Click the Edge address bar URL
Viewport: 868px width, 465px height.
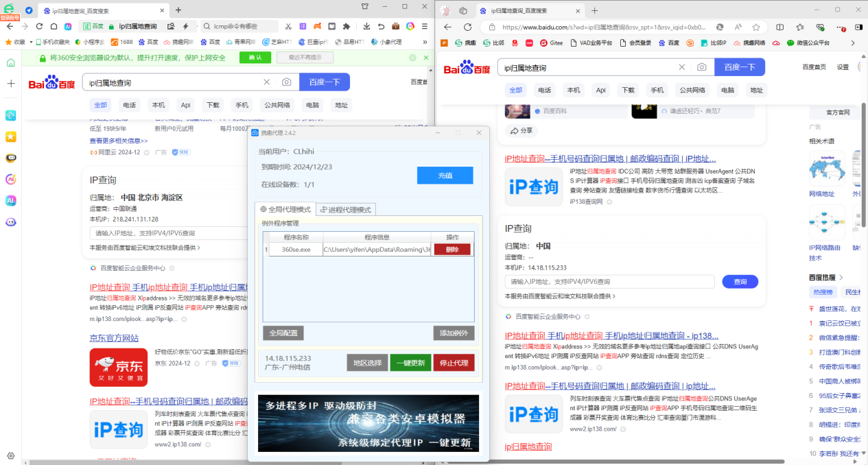(x=604, y=27)
